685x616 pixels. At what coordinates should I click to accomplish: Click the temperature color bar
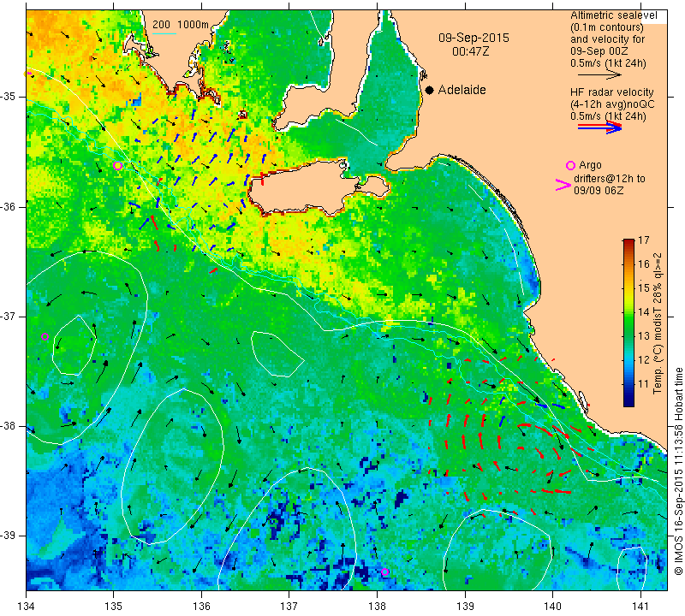(628, 323)
